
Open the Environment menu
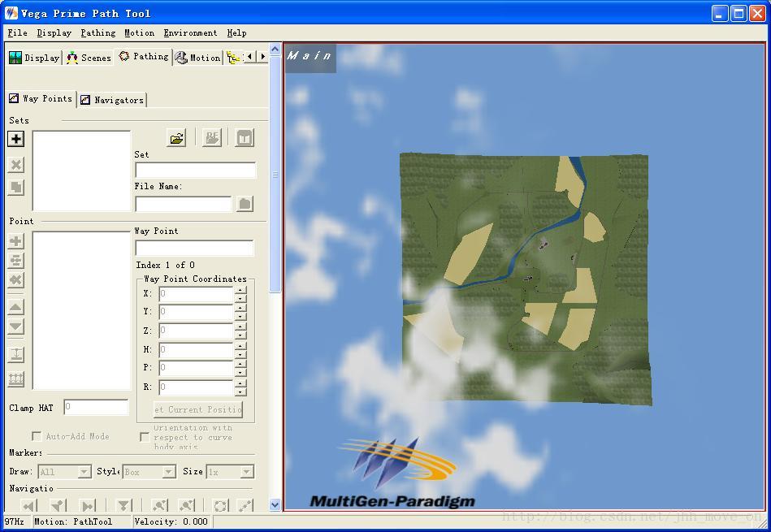(x=190, y=33)
